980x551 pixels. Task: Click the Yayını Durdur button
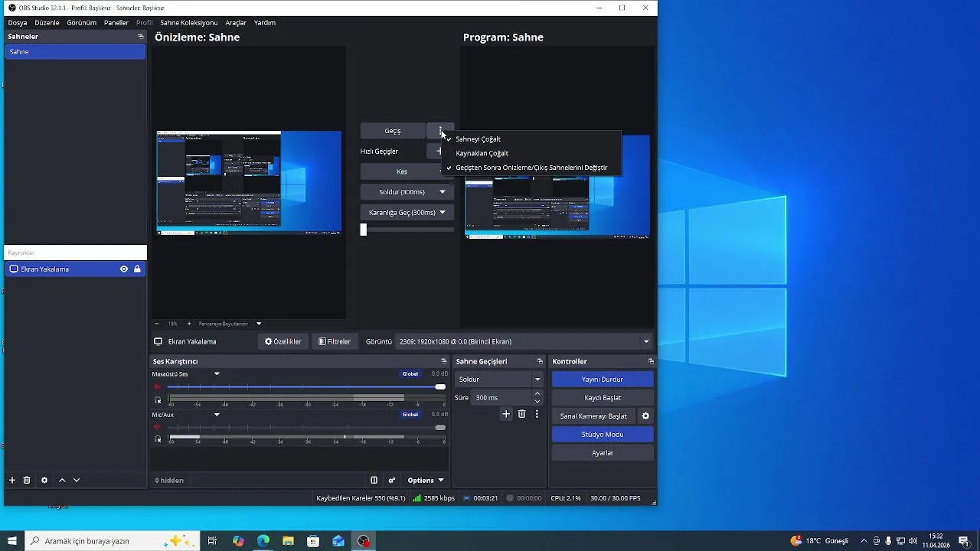click(603, 380)
